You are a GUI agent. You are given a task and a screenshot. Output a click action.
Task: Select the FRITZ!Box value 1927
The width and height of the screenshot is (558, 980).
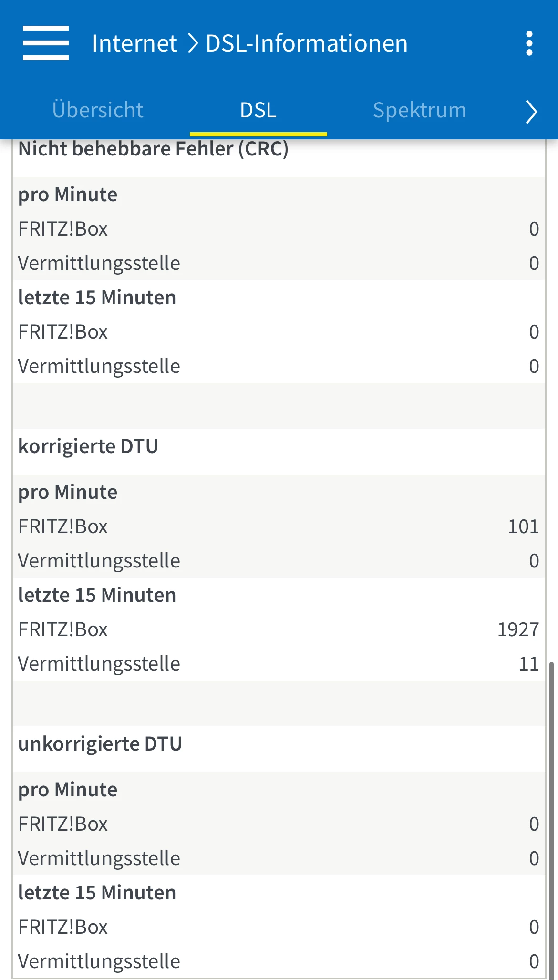point(518,629)
